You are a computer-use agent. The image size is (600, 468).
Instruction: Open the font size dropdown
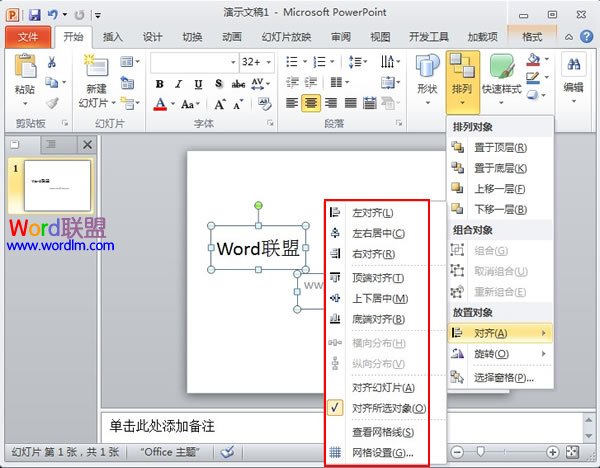[x=269, y=62]
